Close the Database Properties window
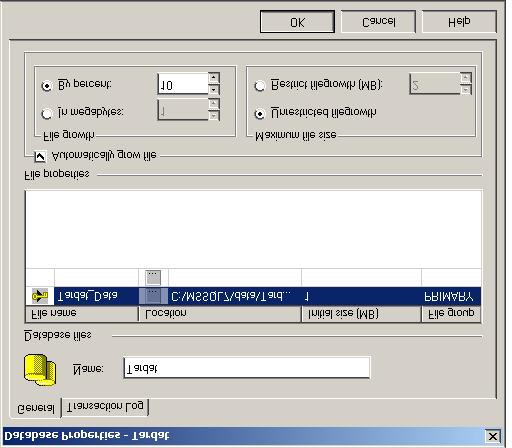 (x=493, y=436)
